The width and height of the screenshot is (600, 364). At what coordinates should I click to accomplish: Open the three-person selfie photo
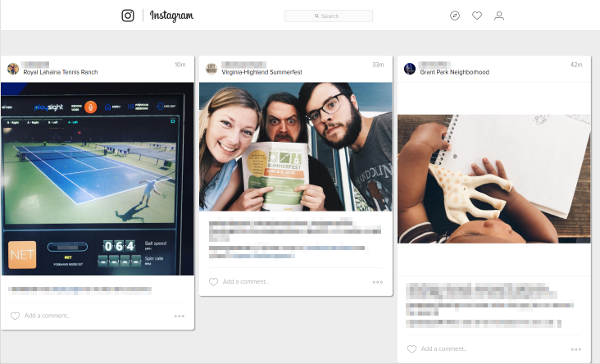[x=295, y=147]
